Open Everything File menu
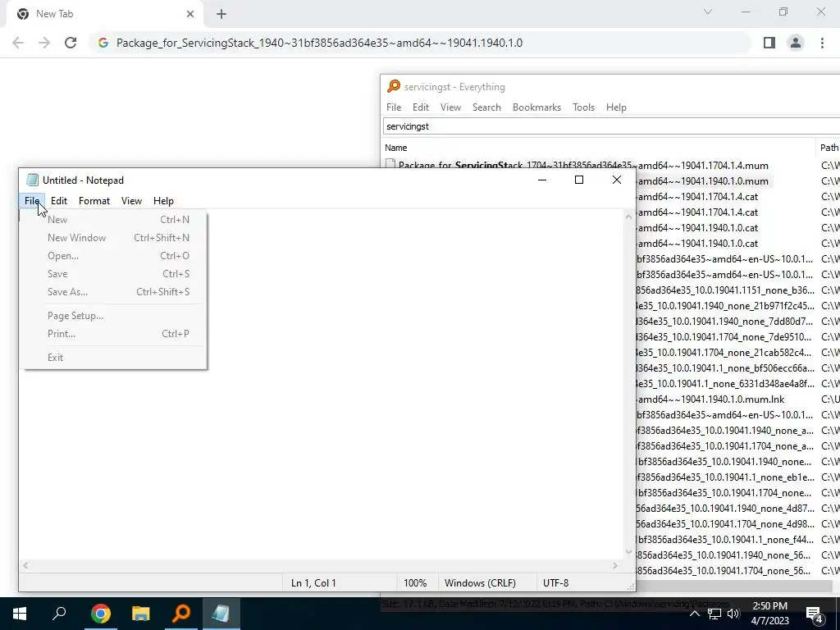This screenshot has width=840, height=630. pos(394,107)
